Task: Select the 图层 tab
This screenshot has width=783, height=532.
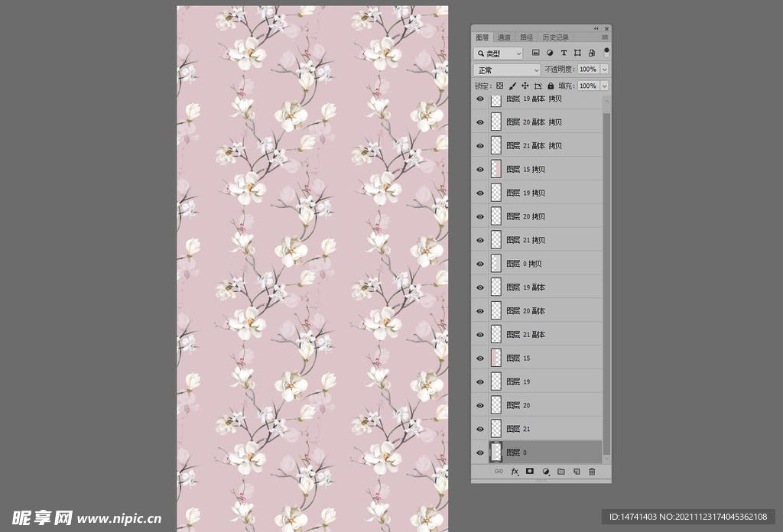Action: coord(482,37)
